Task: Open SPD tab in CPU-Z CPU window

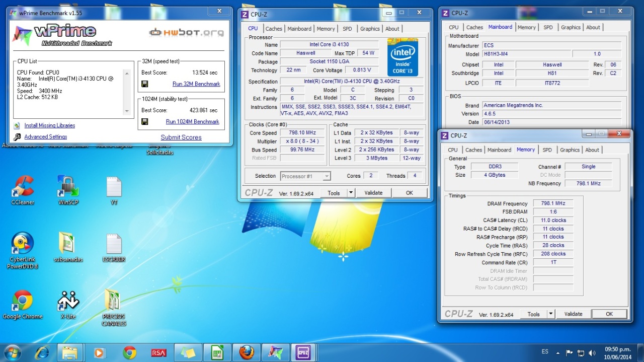Action: point(347,29)
